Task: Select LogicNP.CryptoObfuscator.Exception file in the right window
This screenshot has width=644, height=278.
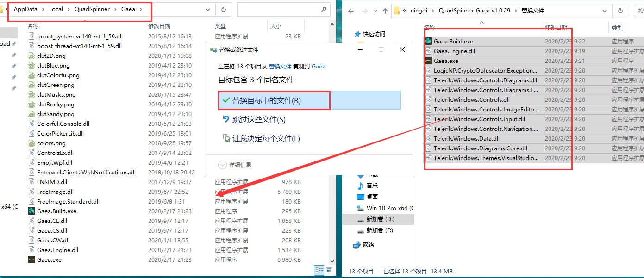Action: coord(485,70)
